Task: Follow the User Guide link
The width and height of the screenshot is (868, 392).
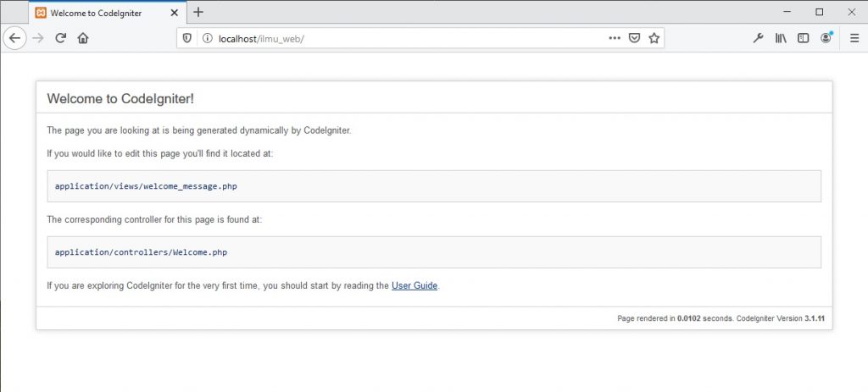Action: 414,286
